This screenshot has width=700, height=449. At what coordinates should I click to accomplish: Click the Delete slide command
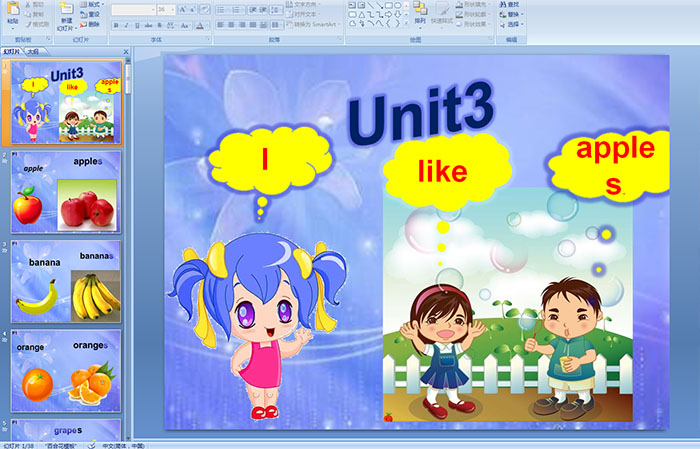90,24
